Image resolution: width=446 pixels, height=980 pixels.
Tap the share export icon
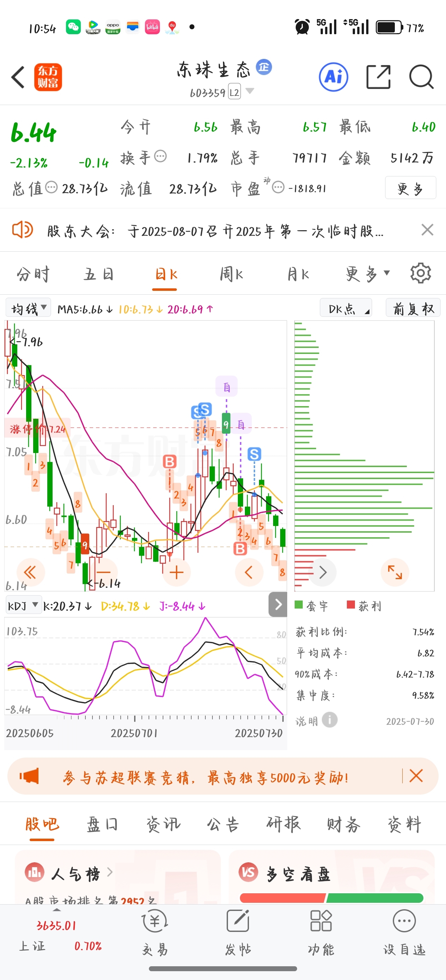[x=378, y=77]
